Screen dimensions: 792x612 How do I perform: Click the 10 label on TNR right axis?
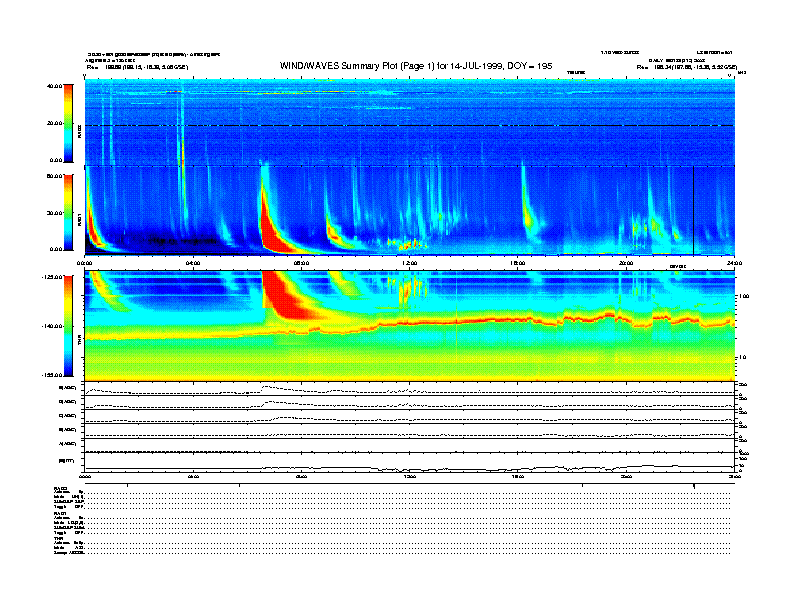coord(742,358)
